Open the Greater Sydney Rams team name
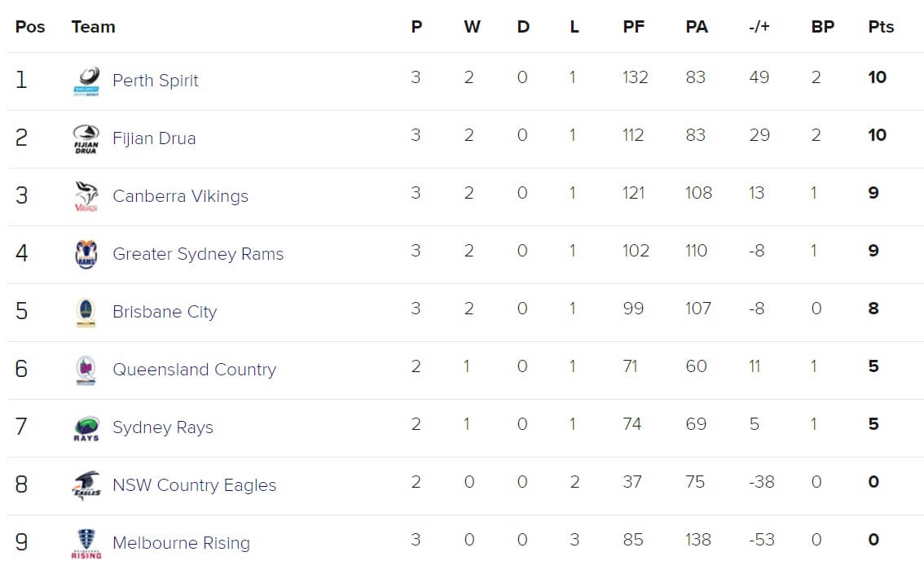 click(198, 254)
